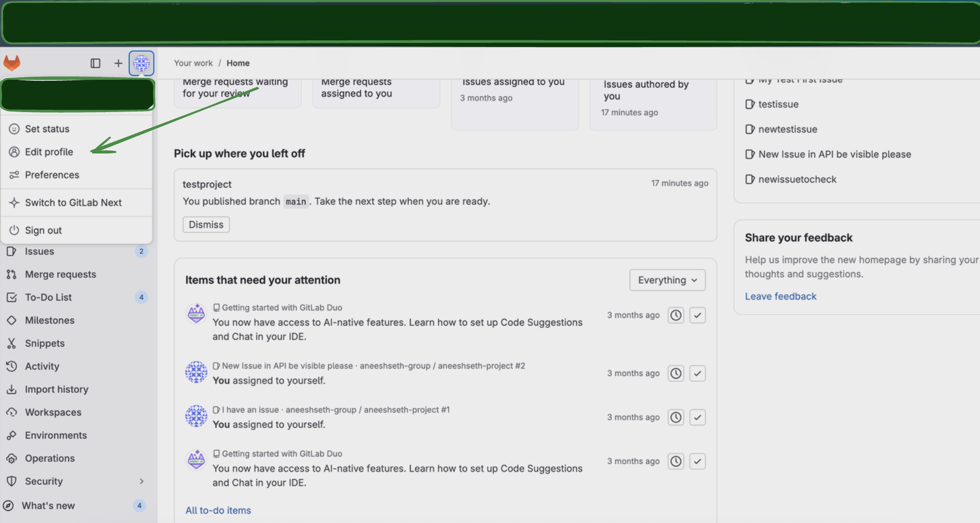Open the All to-do items link
The image size is (980, 523).
218,510
